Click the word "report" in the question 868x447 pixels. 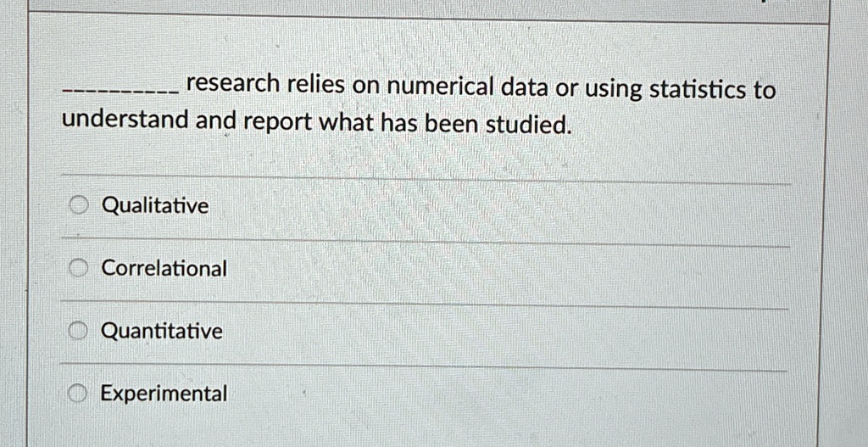point(275,122)
